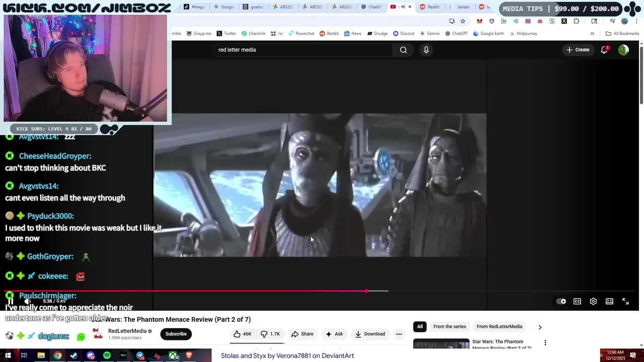
Task: Open the Create menu on YouTube
Action: click(578, 50)
